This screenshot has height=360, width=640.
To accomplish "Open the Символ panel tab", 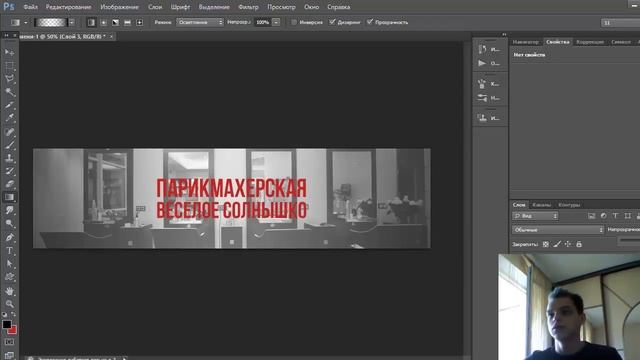I will [x=621, y=42].
